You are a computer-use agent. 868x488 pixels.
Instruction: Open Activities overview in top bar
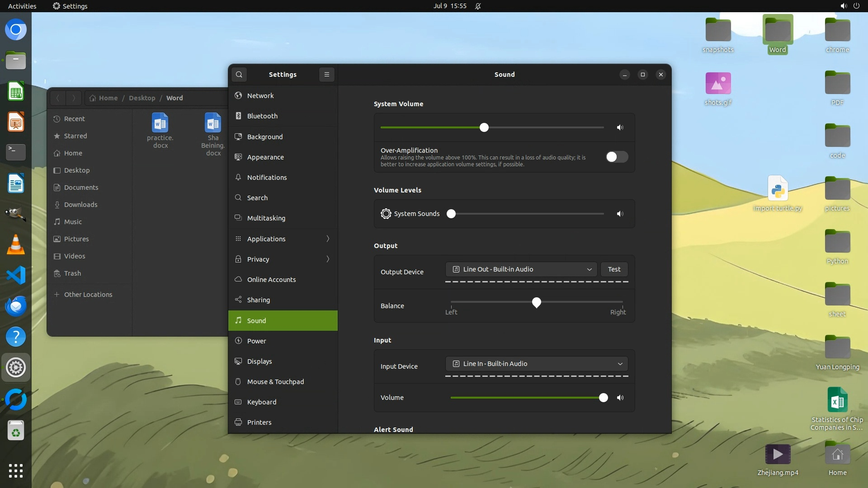click(x=22, y=6)
